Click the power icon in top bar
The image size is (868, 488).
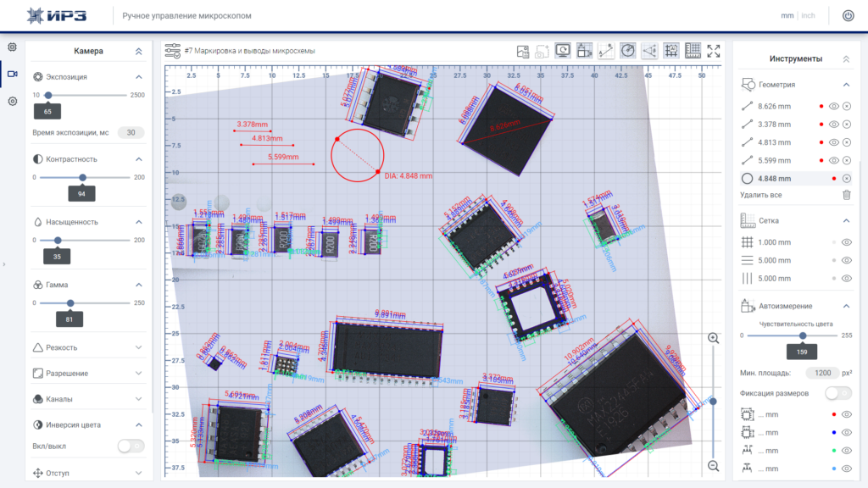coord(848,15)
